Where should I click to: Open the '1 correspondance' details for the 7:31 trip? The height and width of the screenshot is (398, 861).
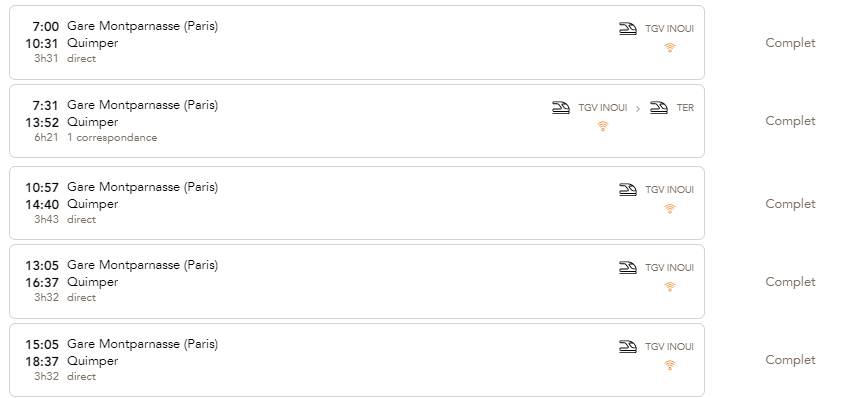[112, 138]
